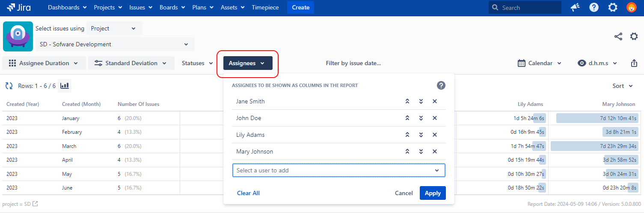Screen dimensions: 644x217
Task: Open help icon in Assignees panel
Action: (x=441, y=85)
